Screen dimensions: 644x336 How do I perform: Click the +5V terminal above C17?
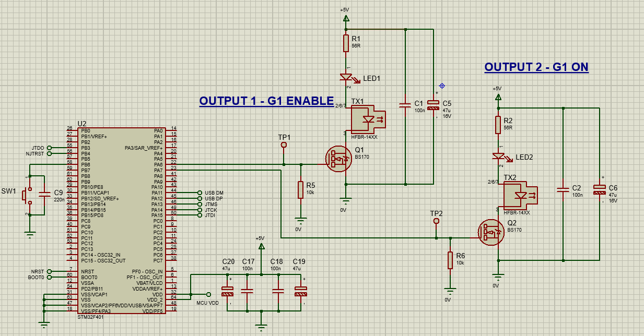click(x=261, y=246)
